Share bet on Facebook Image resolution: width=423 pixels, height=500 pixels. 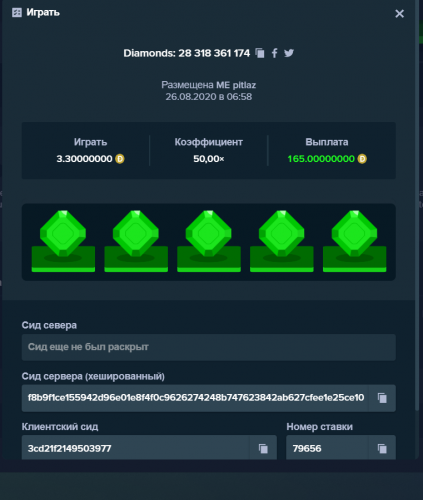(274, 53)
